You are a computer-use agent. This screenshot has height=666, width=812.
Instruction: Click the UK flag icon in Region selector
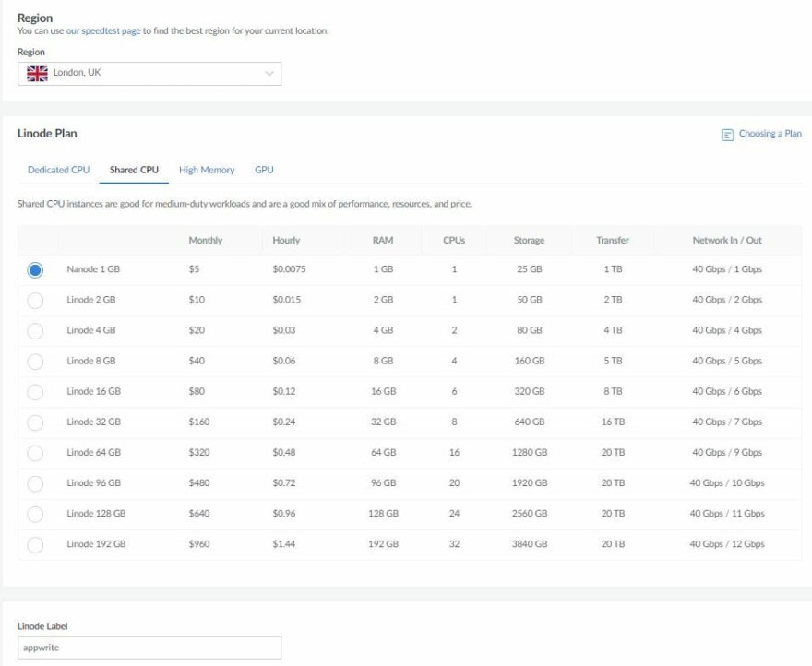[37, 74]
